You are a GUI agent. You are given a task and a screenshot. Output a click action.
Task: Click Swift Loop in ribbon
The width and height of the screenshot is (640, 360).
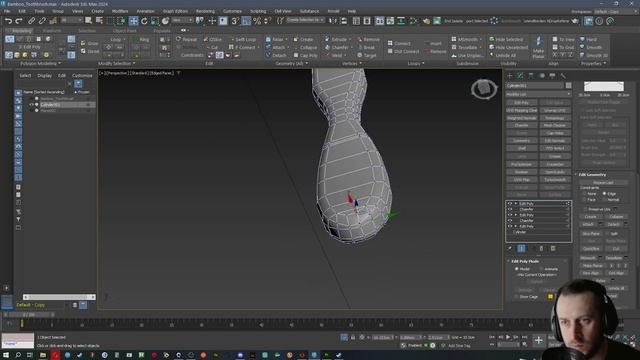(243, 40)
